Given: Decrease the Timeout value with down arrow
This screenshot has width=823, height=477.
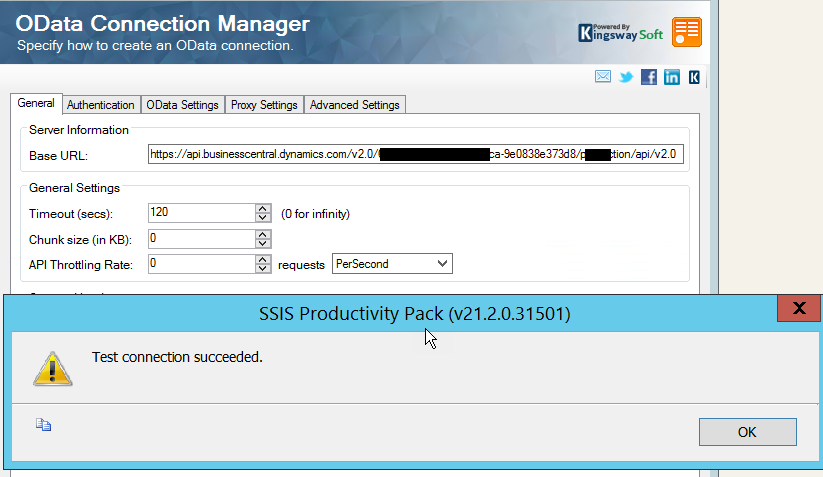Looking at the screenshot, I should point(263,217).
